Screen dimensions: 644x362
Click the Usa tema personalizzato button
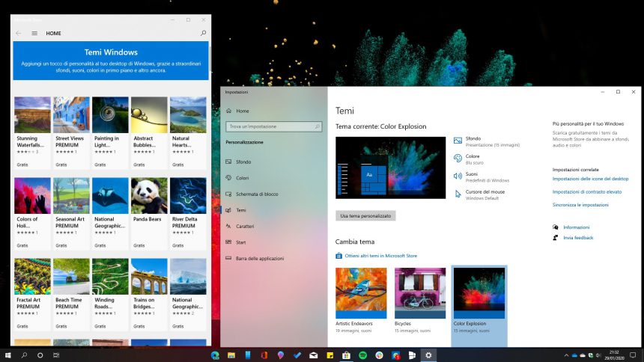pos(365,216)
